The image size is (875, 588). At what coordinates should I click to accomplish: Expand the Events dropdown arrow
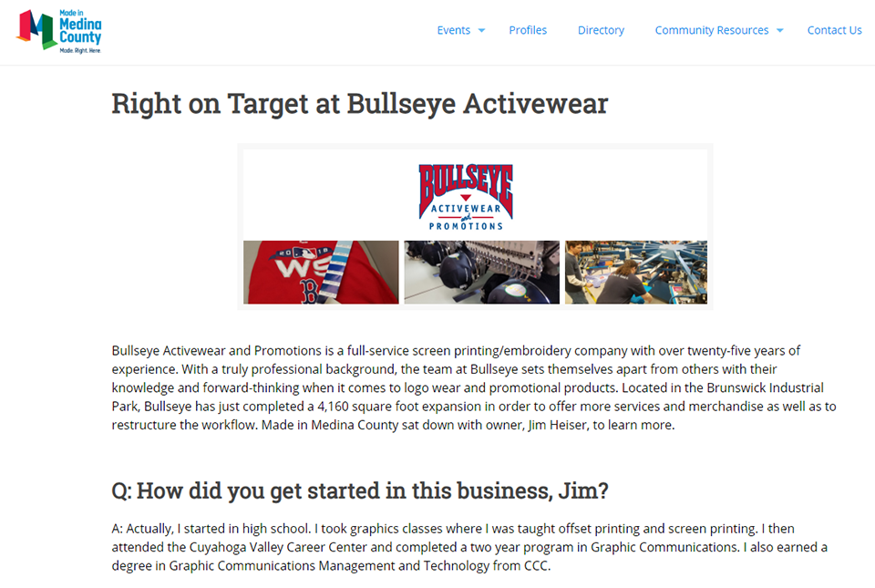tap(481, 31)
